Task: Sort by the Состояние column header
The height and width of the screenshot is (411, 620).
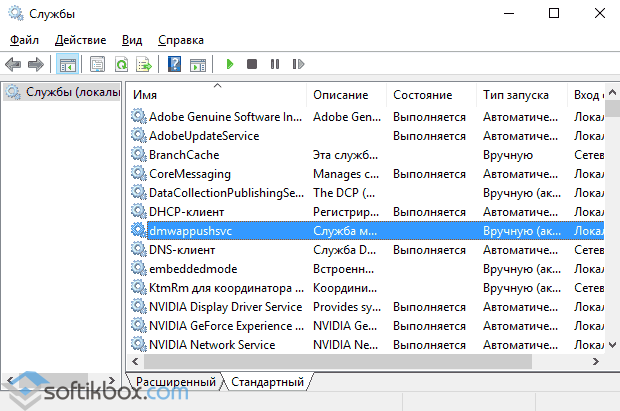Action: [x=430, y=95]
